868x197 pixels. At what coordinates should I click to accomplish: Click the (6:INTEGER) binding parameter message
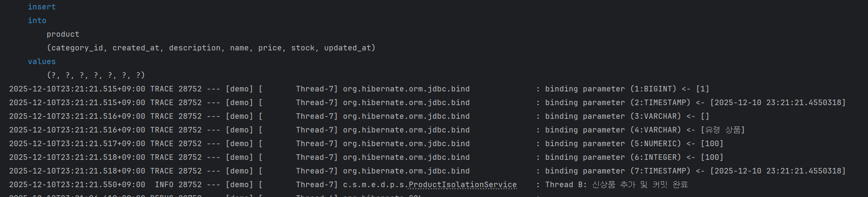[x=634, y=157]
